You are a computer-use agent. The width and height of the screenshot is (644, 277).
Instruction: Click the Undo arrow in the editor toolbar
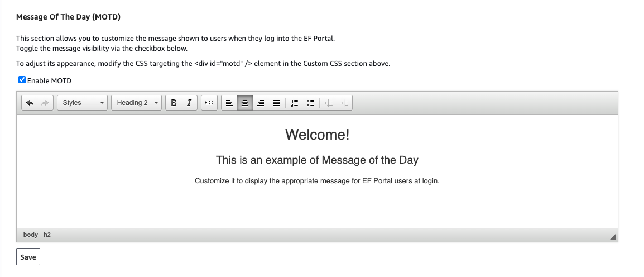[30, 103]
